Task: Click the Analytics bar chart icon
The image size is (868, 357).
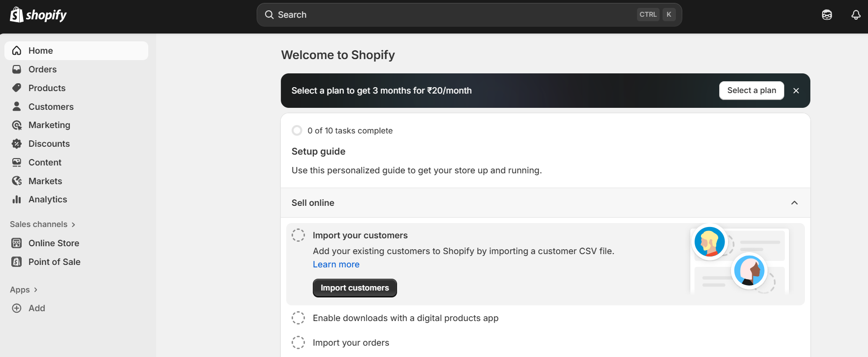Action: click(x=17, y=199)
